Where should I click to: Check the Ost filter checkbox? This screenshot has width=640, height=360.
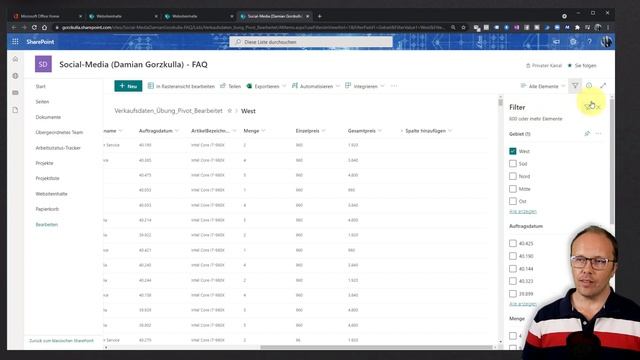[513, 201]
